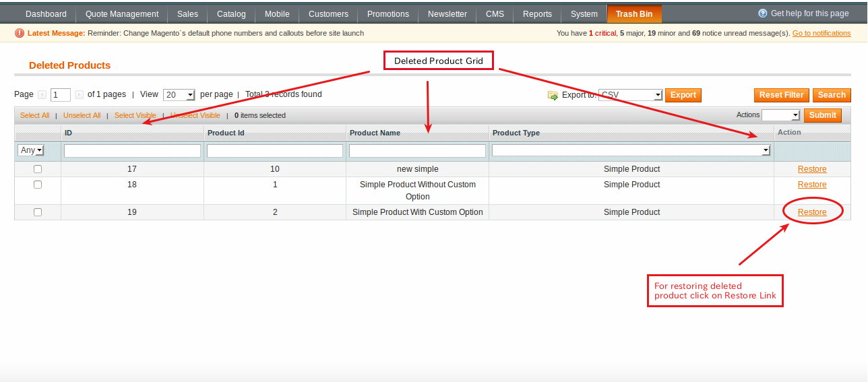The image size is (868, 382).
Task: Open the System menu
Action: click(584, 14)
